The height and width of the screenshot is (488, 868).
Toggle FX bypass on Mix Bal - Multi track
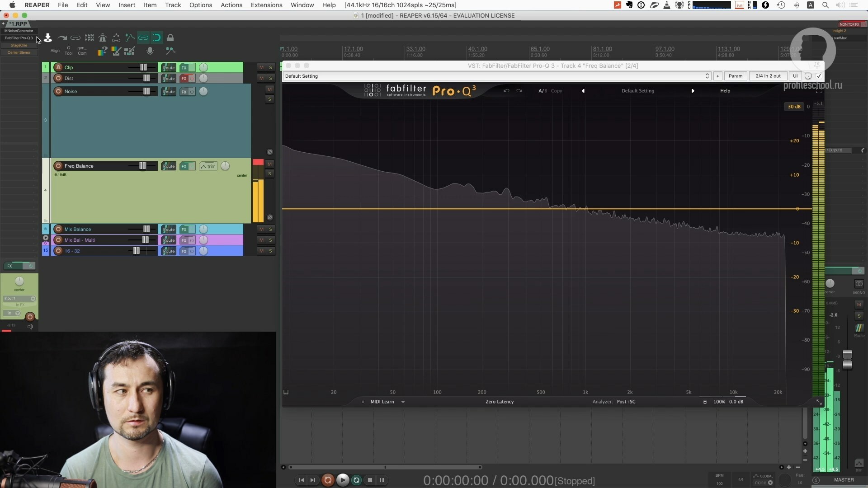tap(192, 240)
